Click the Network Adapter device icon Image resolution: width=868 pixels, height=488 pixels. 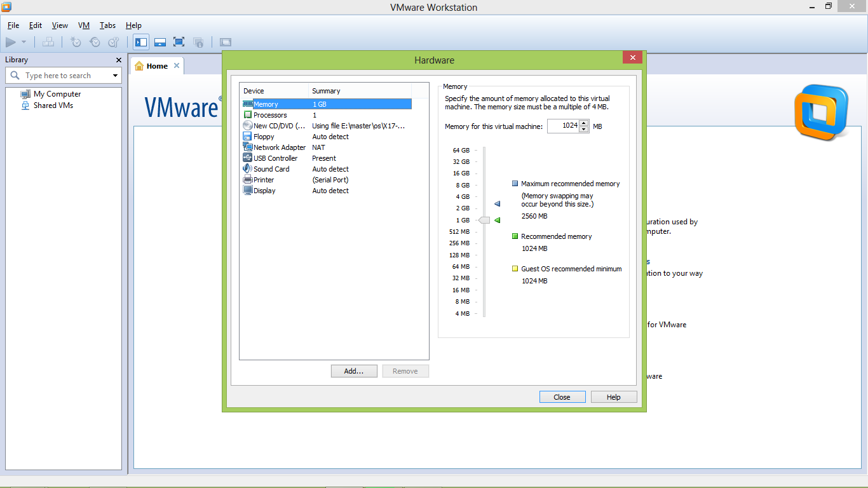coord(248,147)
